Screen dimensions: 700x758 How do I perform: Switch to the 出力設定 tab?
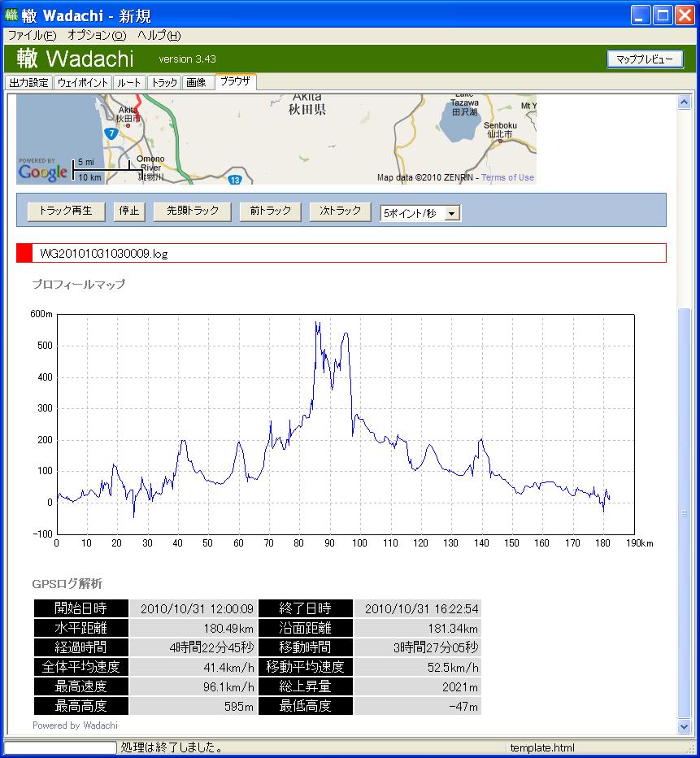tap(29, 82)
